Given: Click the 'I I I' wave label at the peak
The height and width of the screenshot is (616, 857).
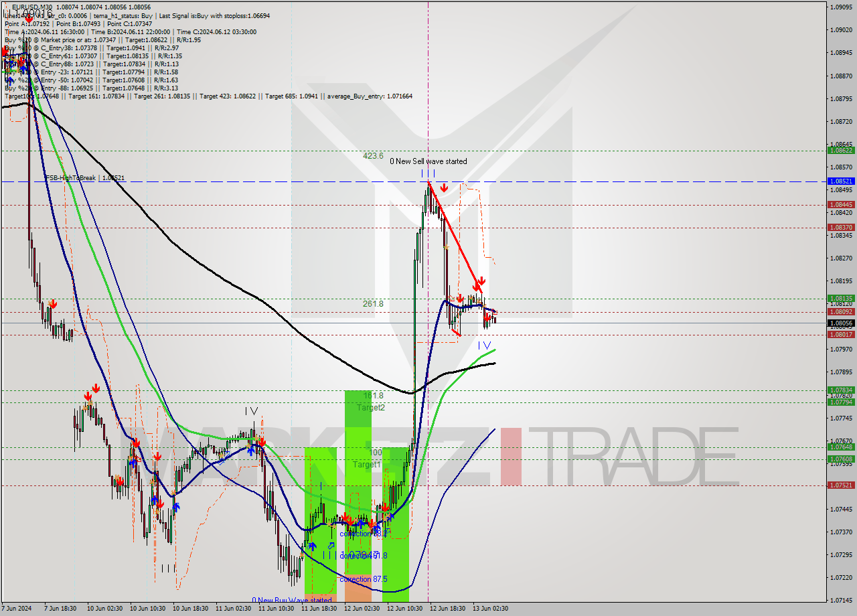Looking at the screenshot, I should click(428, 173).
